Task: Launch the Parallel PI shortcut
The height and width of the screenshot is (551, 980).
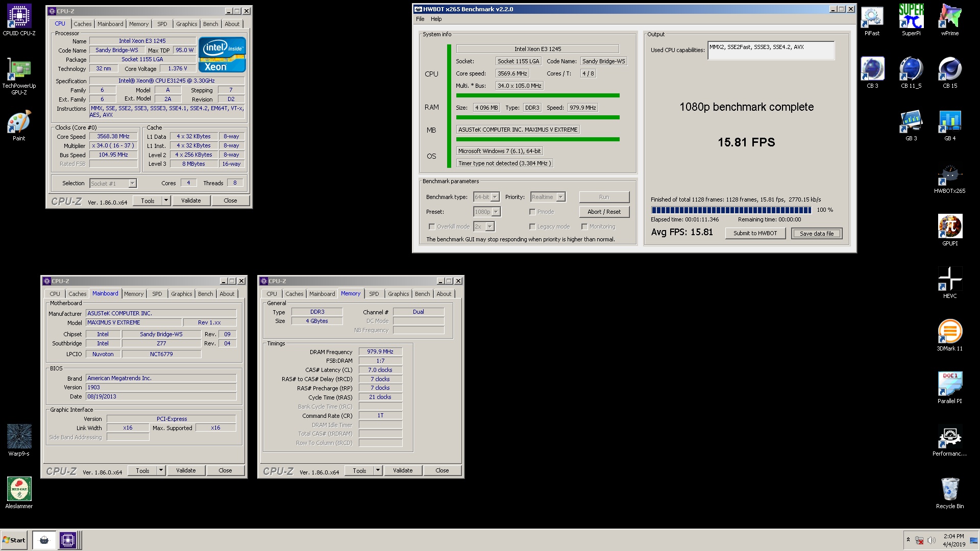Action: point(950,388)
